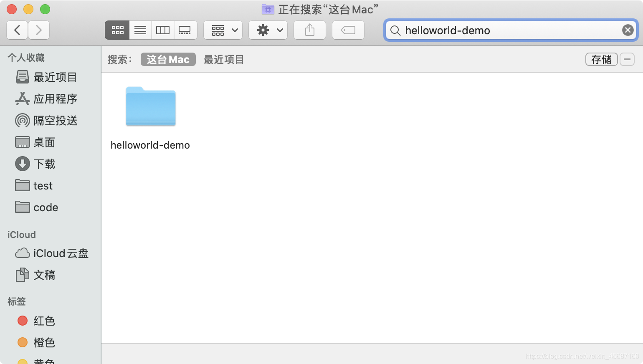Click the red close window button
The image size is (643, 364).
click(12, 9)
